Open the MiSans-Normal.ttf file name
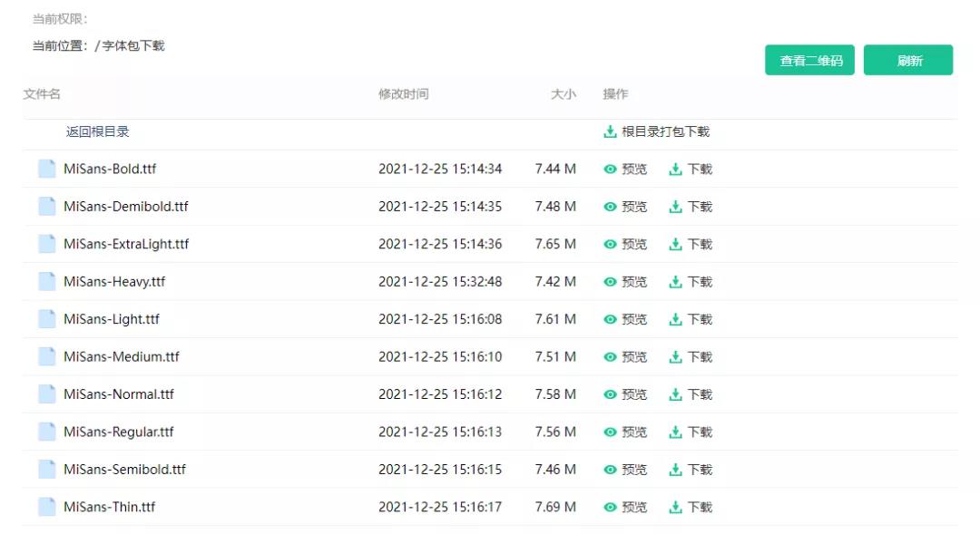980x534 pixels. tap(119, 393)
